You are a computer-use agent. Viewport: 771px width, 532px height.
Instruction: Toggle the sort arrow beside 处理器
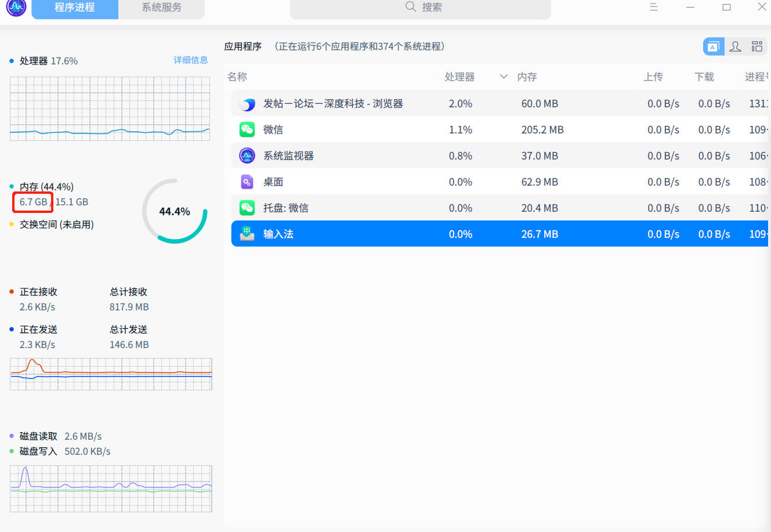[504, 77]
